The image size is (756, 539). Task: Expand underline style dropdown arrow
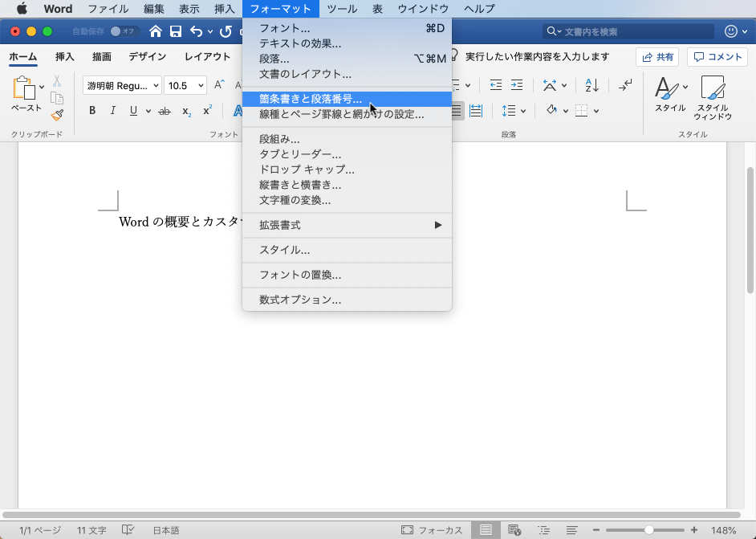(x=148, y=111)
